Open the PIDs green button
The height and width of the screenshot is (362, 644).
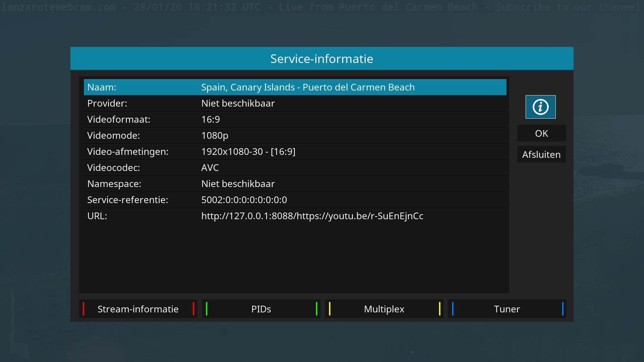261,309
